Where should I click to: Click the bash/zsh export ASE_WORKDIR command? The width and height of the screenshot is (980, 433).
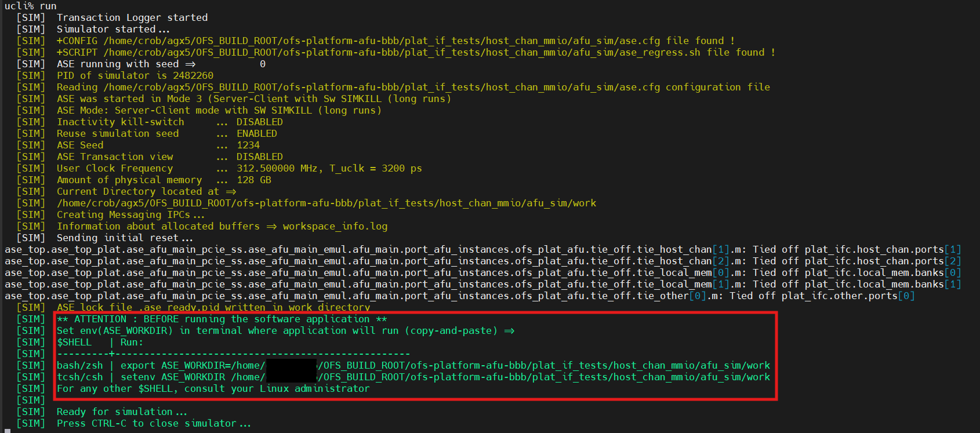413,365
